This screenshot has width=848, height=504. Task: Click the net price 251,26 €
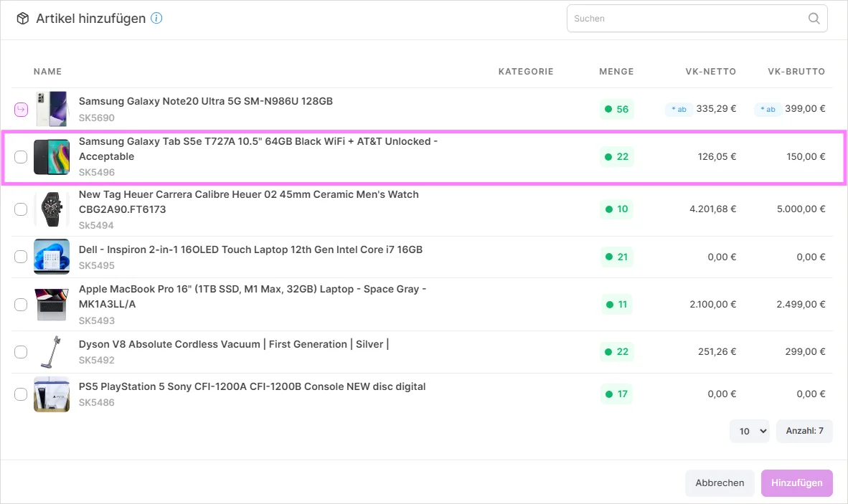click(717, 352)
